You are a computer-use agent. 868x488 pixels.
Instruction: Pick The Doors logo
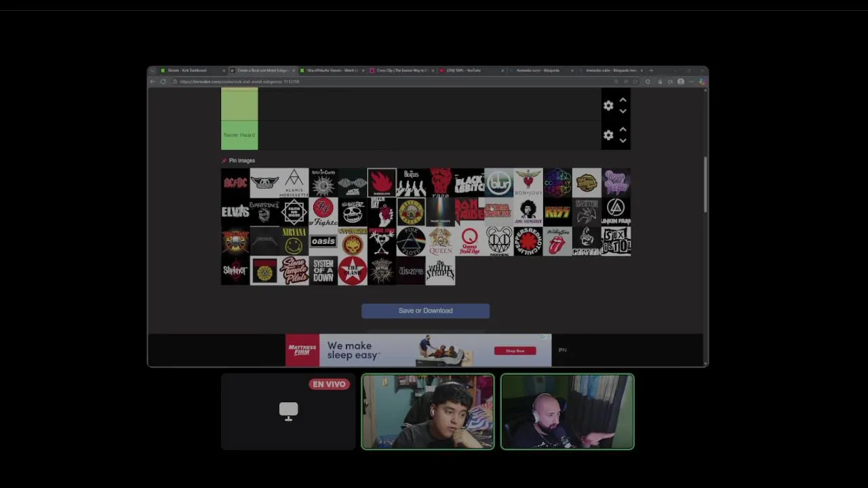(411, 270)
